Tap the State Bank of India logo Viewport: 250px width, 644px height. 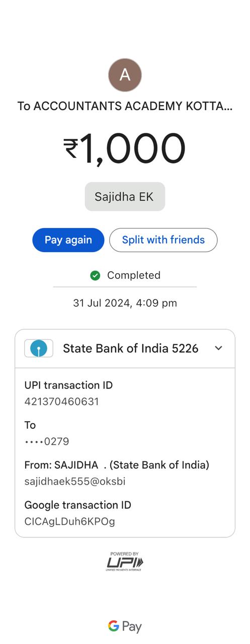pos(39,348)
